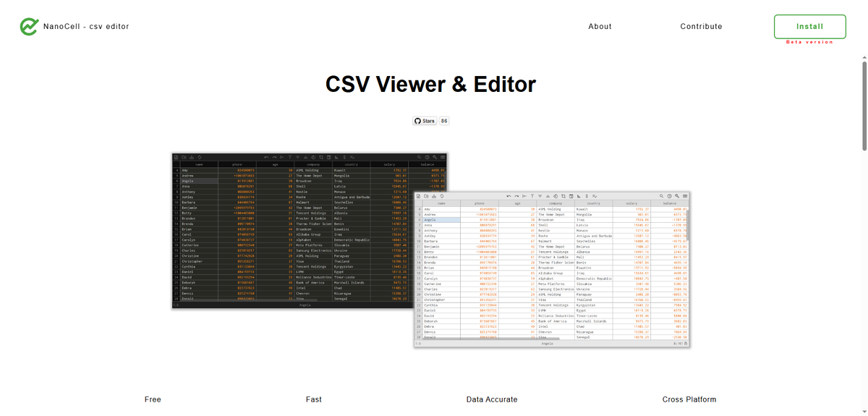Click the GitHub Stars button
Screen dimensions: 868x416
pyautogui.click(x=425, y=121)
